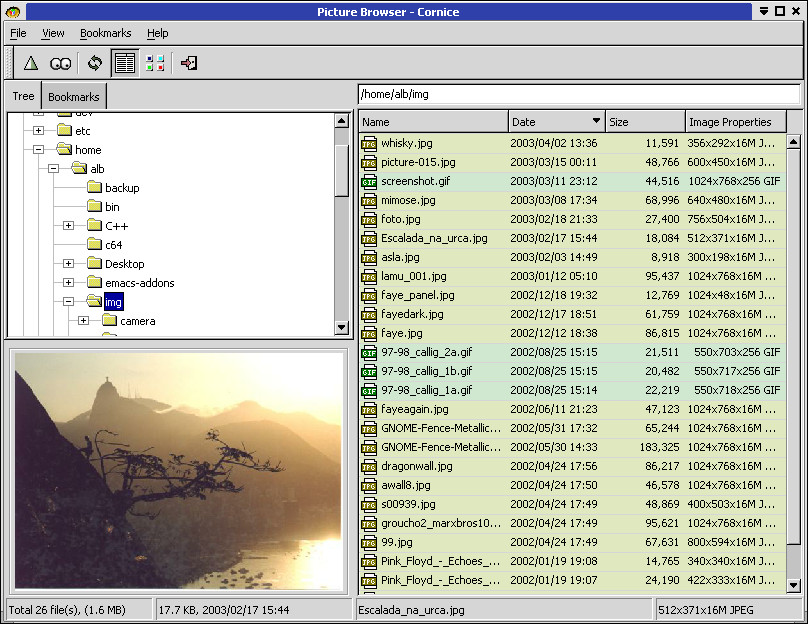
Task: Select the JPG icon beside whisky.jpg
Action: click(369, 143)
